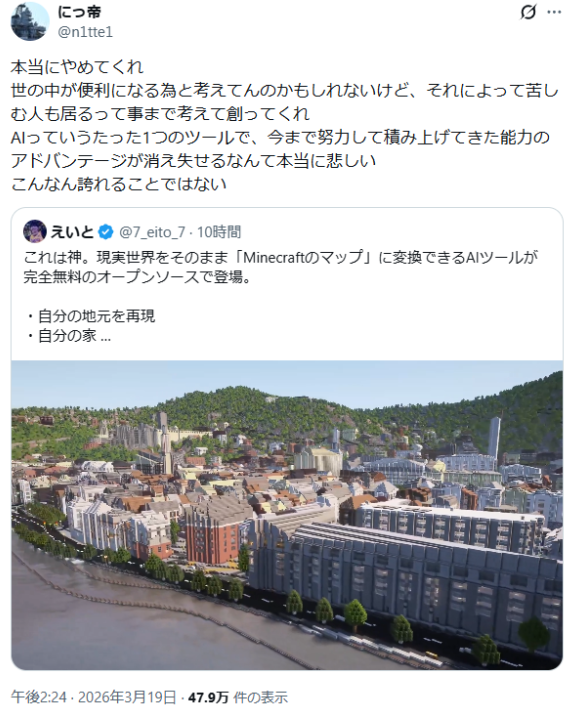Click quoted text beginning これは神。現実世界を
Image resolution: width=573 pixels, height=711 pixels.
pos(281,258)
